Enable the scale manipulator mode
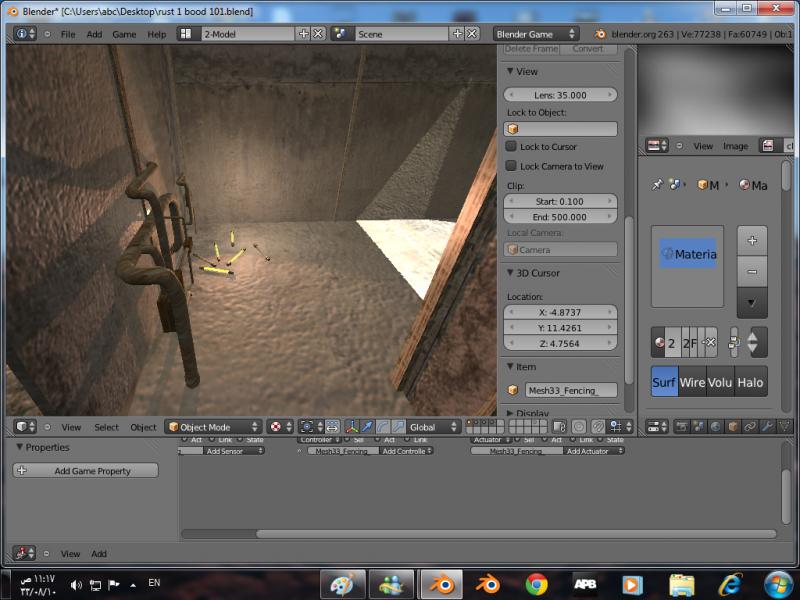This screenshot has width=800, height=600. point(398,427)
